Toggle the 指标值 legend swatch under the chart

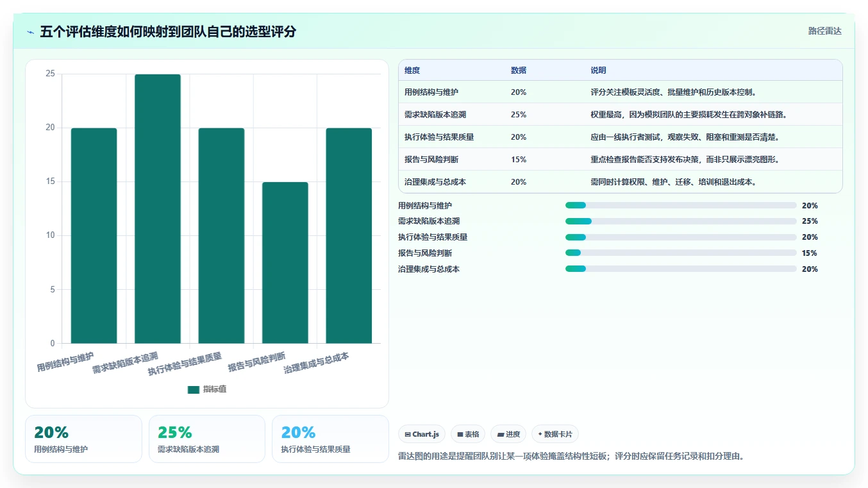pyautogui.click(x=194, y=389)
